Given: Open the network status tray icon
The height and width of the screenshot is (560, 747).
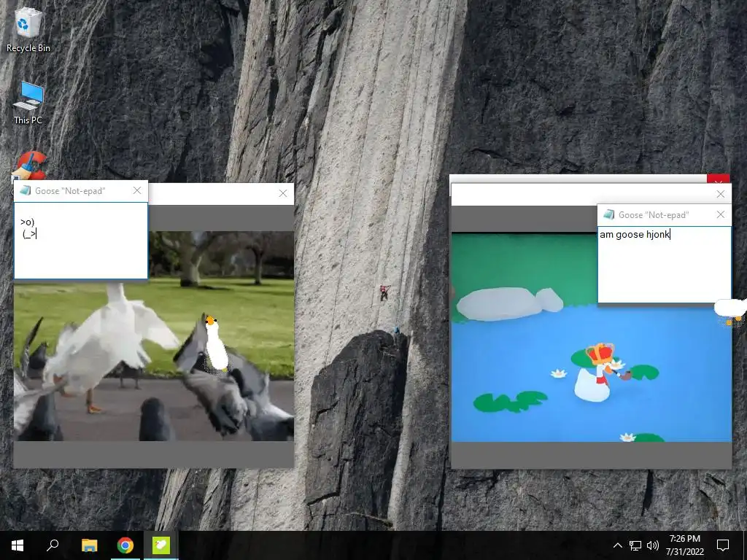Looking at the screenshot, I should point(635,545).
